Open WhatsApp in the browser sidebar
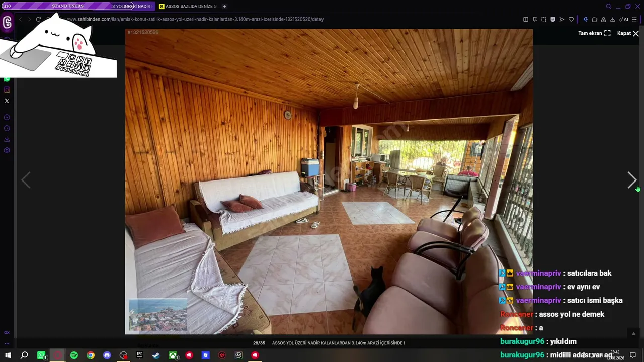 [7, 79]
